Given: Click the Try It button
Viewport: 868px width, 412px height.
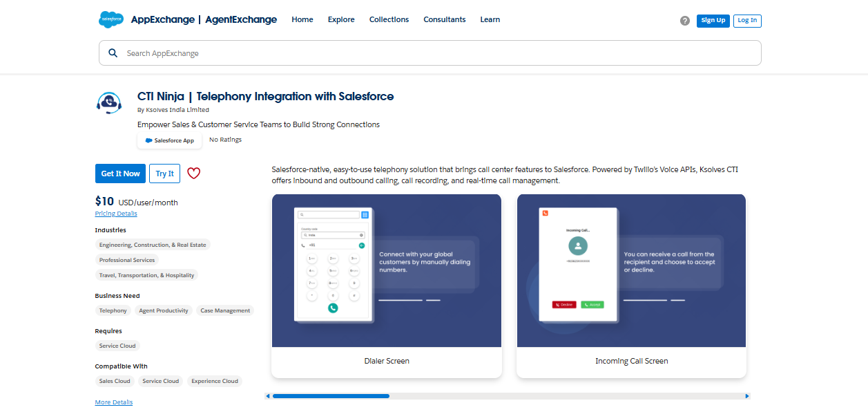Looking at the screenshot, I should point(164,174).
